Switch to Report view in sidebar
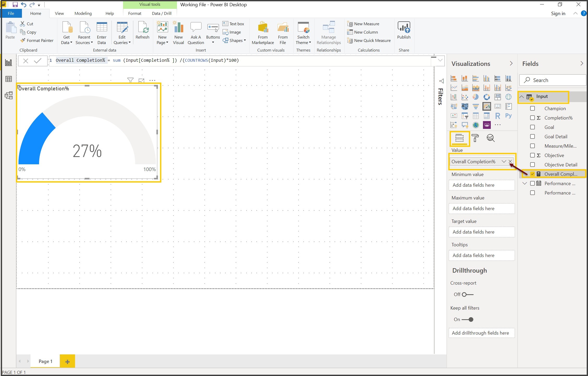 click(9, 62)
